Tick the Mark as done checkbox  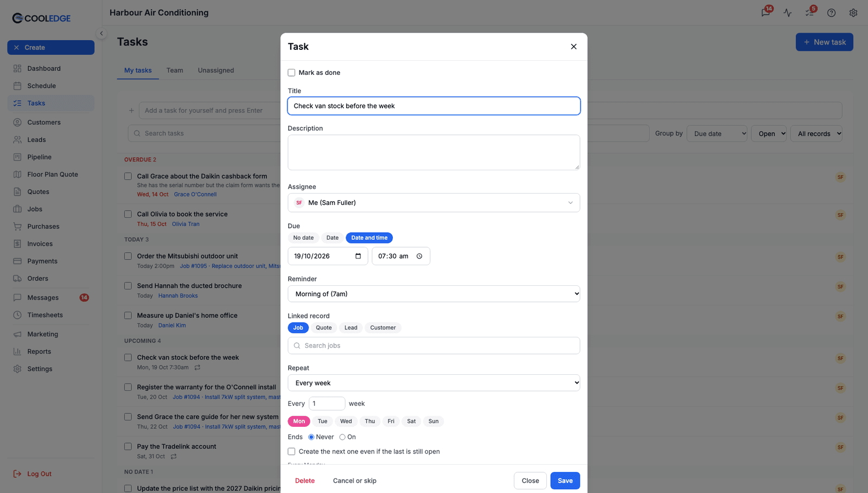click(291, 73)
